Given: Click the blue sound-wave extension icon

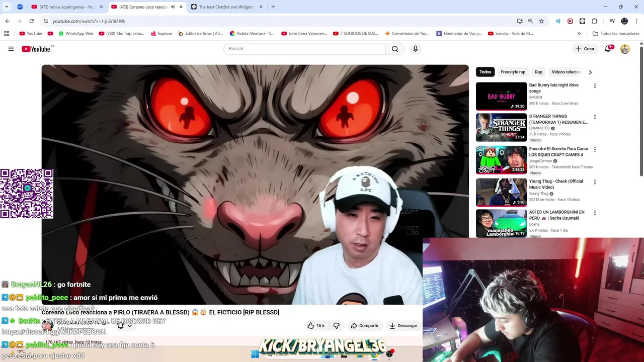Looking at the screenshot, I should [x=558, y=21].
